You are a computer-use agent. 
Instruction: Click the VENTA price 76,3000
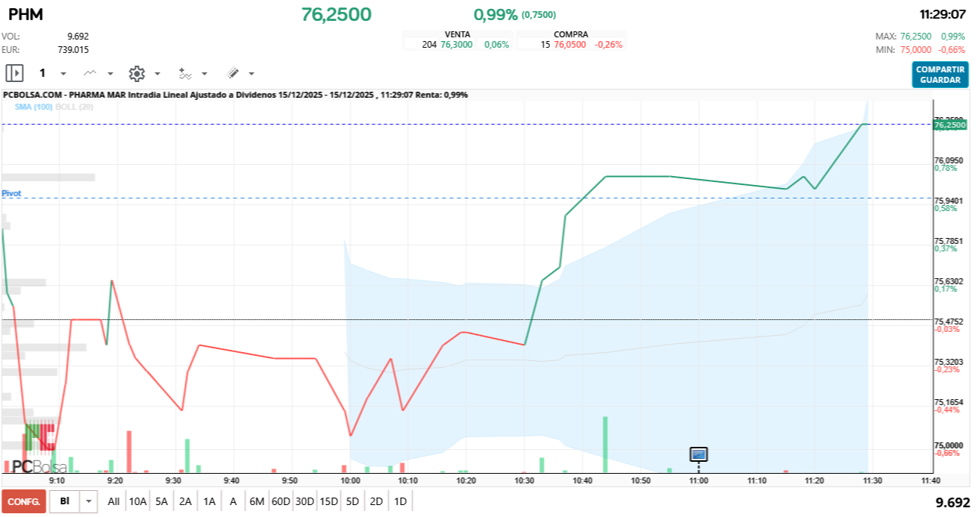click(456, 45)
